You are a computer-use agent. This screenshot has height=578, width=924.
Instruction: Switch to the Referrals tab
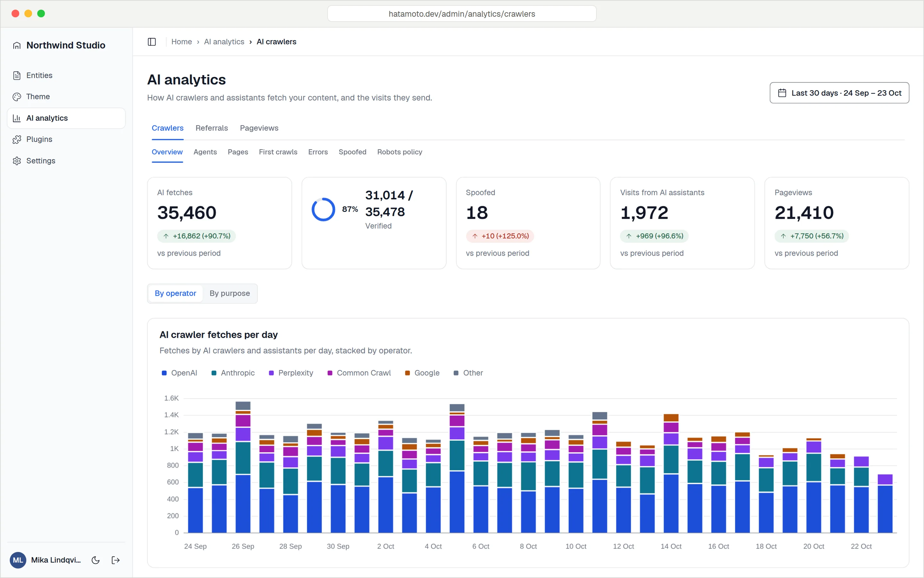click(211, 128)
